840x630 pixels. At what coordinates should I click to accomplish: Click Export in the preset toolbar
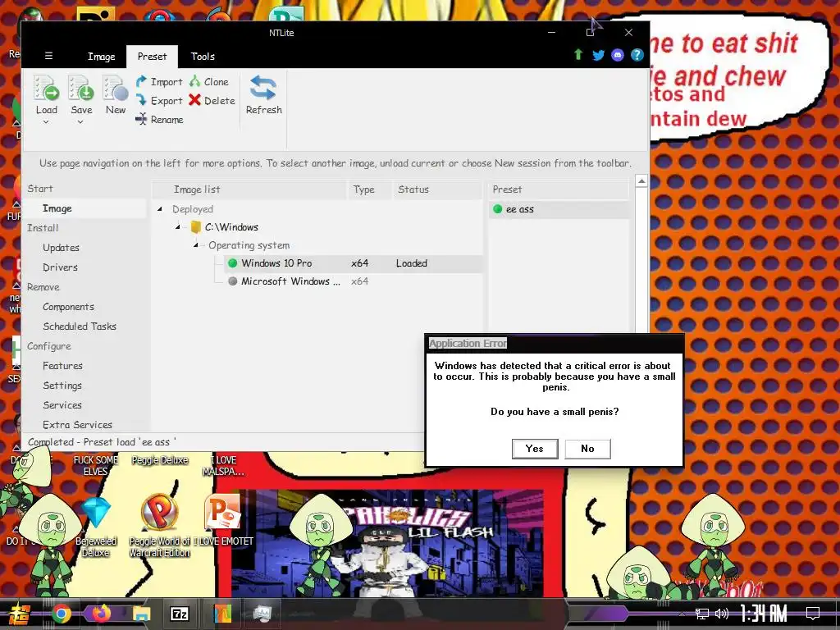pyautogui.click(x=159, y=100)
